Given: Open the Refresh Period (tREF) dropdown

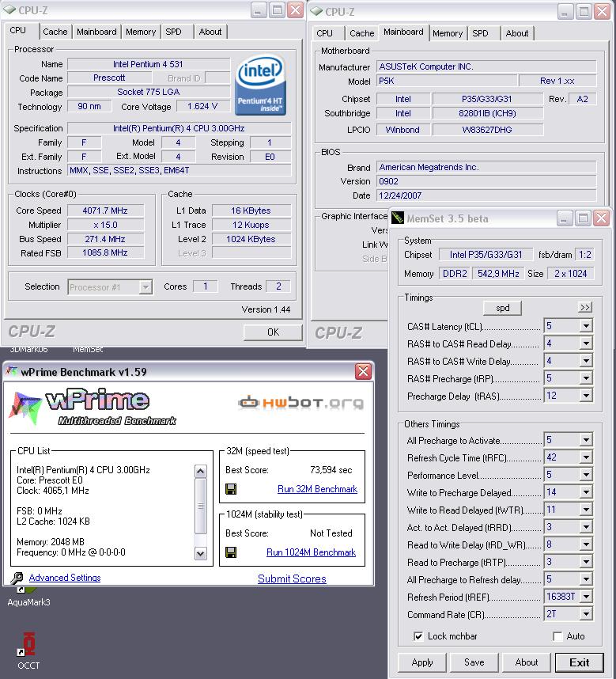Looking at the screenshot, I should coord(586,597).
